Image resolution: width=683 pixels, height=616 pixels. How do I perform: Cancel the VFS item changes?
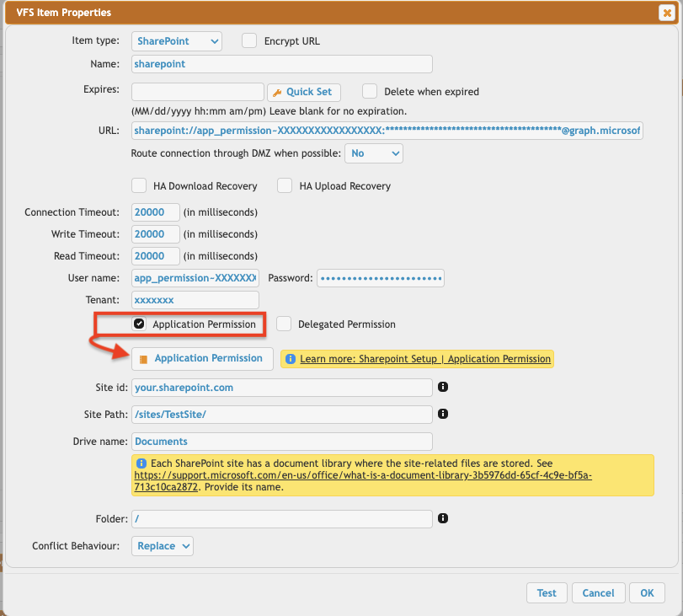(x=599, y=593)
